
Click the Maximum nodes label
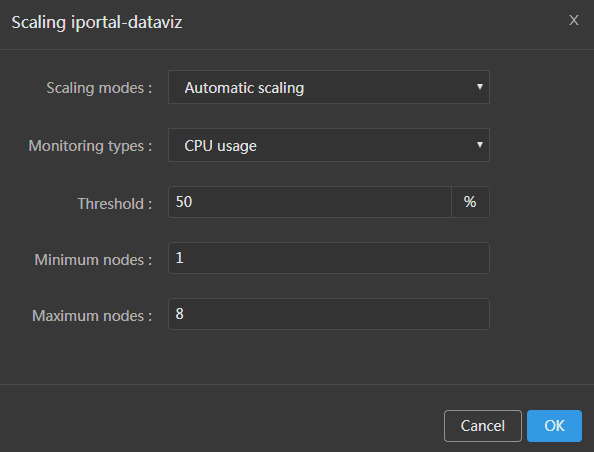point(92,316)
